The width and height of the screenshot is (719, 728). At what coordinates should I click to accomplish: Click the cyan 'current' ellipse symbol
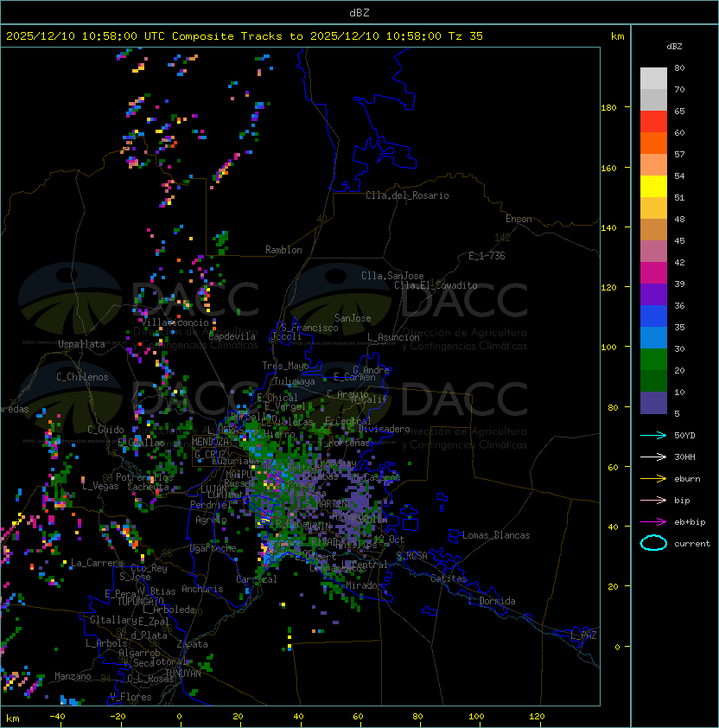point(653,543)
